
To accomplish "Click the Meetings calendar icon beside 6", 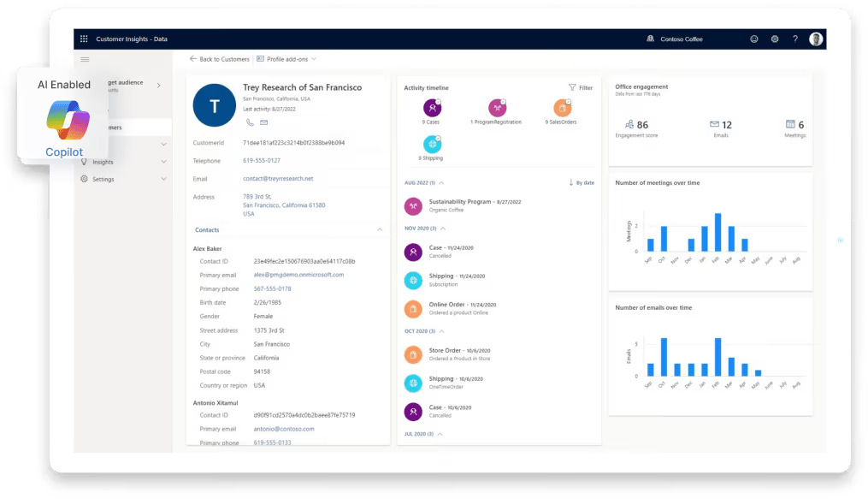I will click(x=790, y=124).
